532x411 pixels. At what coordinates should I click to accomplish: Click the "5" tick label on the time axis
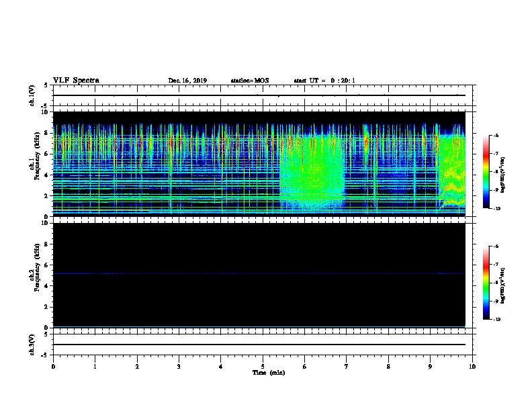[x=263, y=366]
